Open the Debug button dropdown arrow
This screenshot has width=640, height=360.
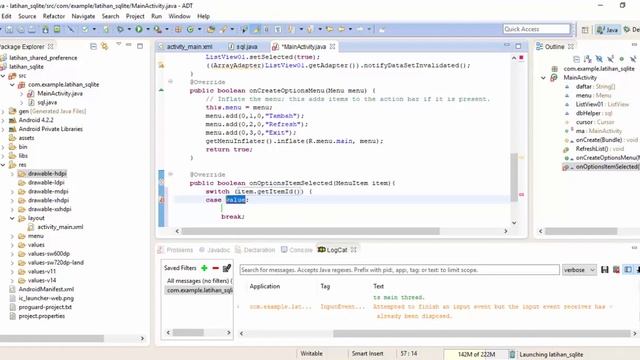[x=129, y=29]
